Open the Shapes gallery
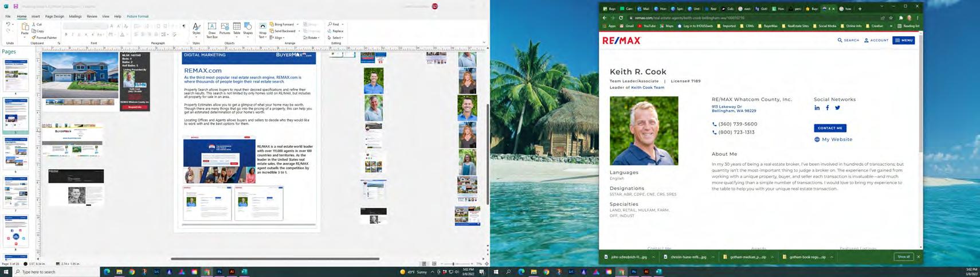The height and width of the screenshot is (277, 980). (248, 30)
